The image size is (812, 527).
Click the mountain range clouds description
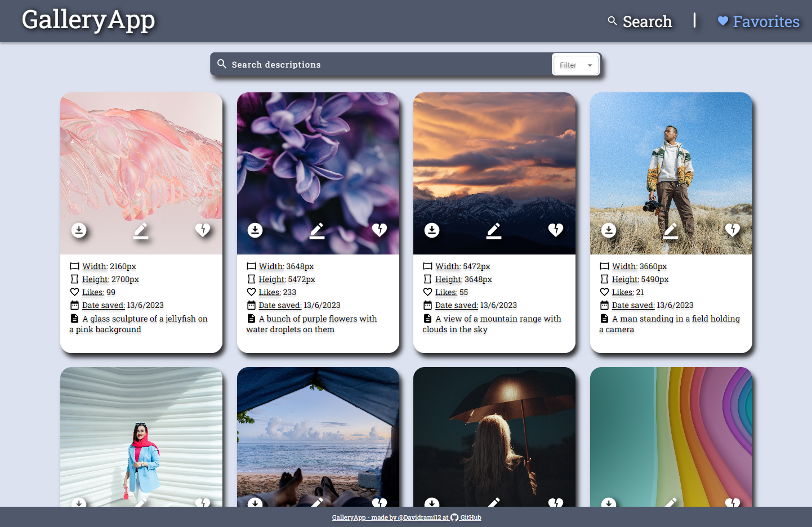pyautogui.click(x=492, y=324)
